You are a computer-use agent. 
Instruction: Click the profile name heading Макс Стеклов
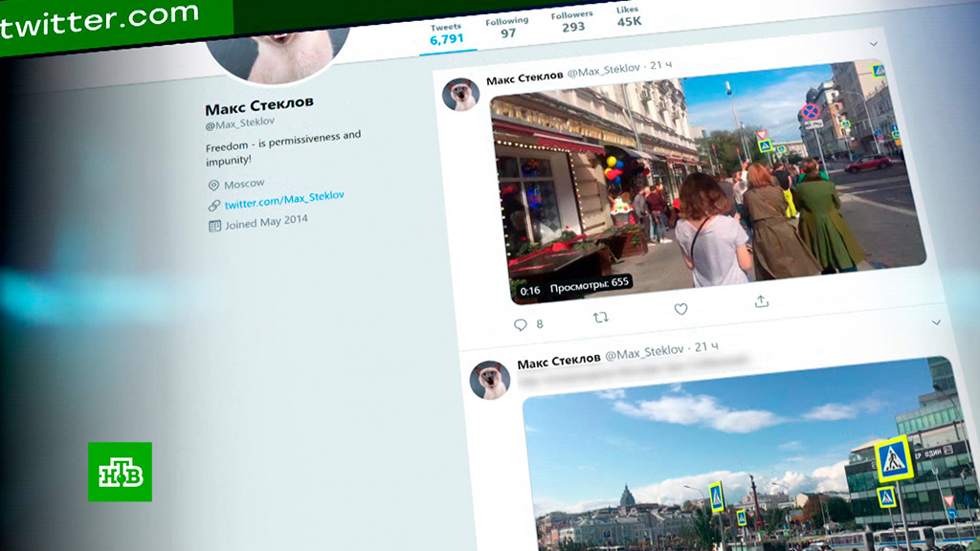259,105
